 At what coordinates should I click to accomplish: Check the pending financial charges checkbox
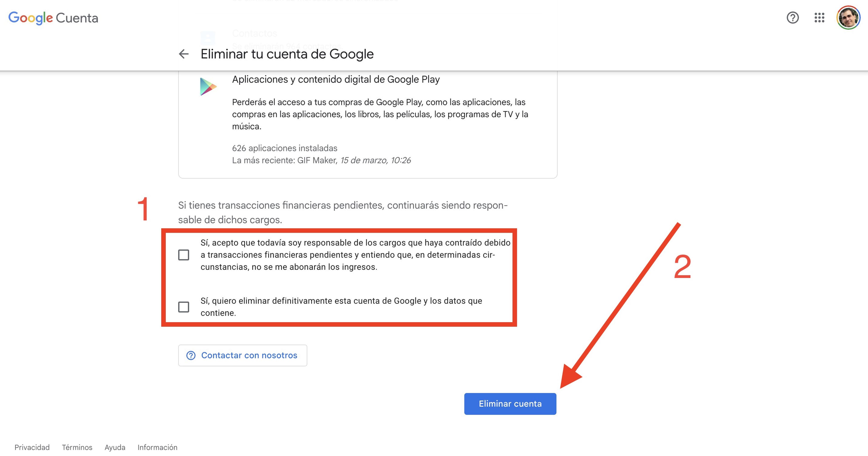tap(184, 255)
